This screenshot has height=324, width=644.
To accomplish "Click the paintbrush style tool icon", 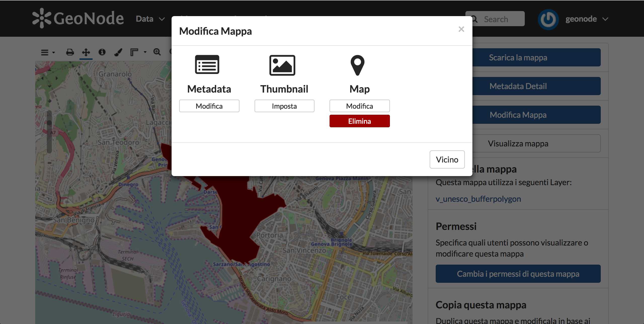I will pyautogui.click(x=118, y=52).
